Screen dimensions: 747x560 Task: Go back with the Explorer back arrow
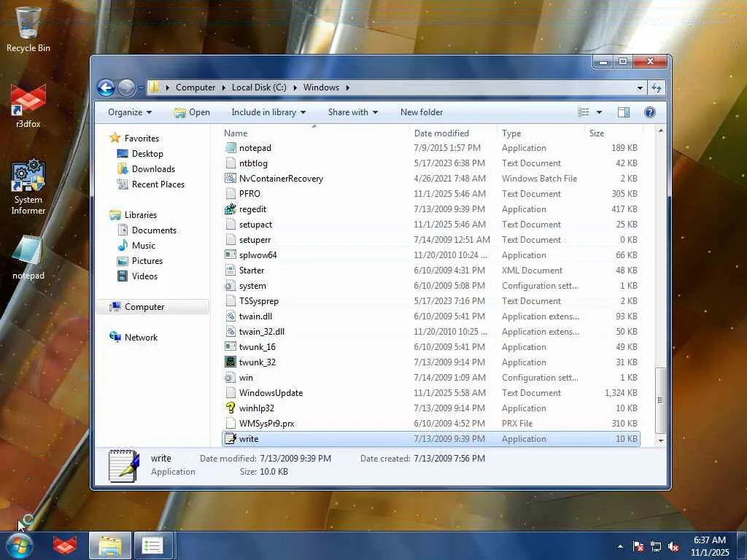[x=106, y=87]
